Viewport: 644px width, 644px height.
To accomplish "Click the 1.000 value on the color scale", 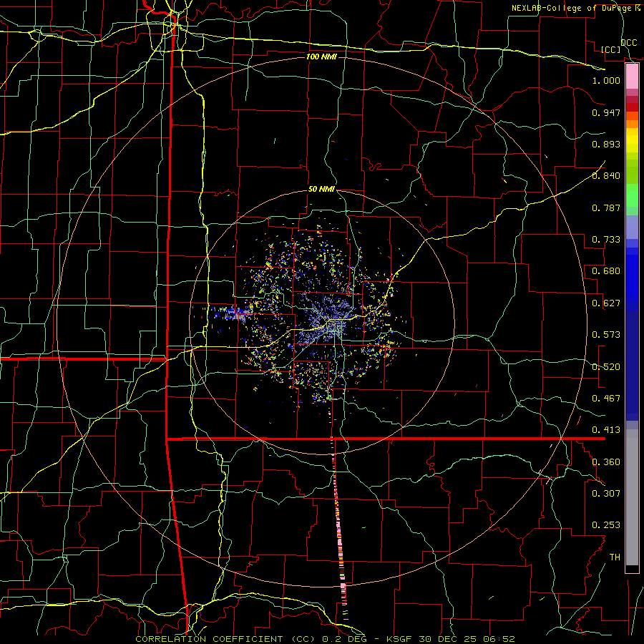I will pos(606,80).
